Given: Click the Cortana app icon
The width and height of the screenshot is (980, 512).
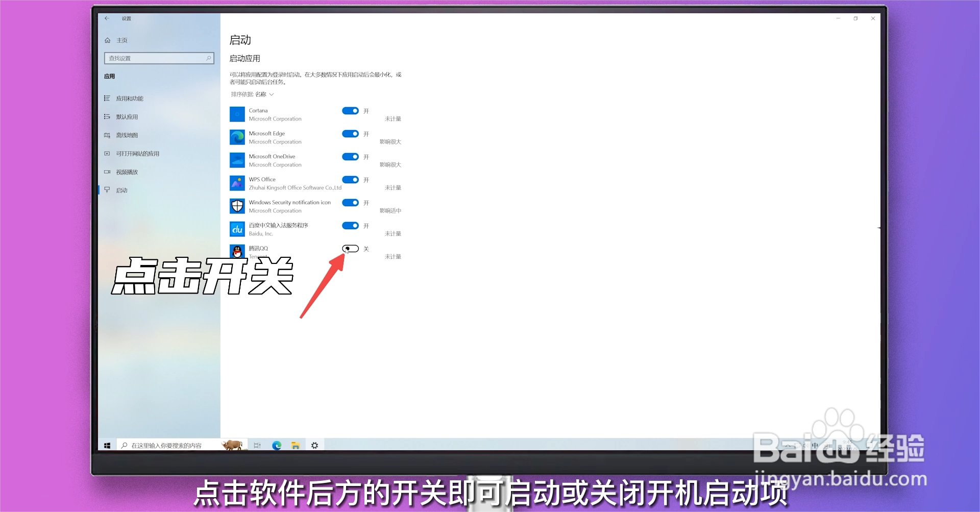Looking at the screenshot, I should coord(237,114).
